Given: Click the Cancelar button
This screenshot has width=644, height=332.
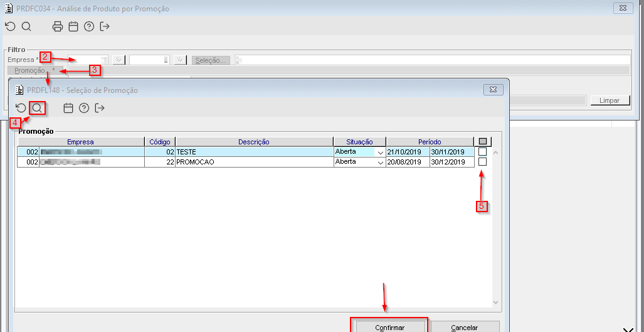Looking at the screenshot, I should (x=465, y=327).
